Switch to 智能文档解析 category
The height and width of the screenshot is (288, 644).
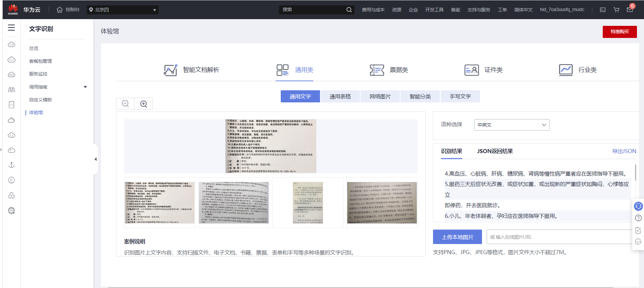pos(192,70)
